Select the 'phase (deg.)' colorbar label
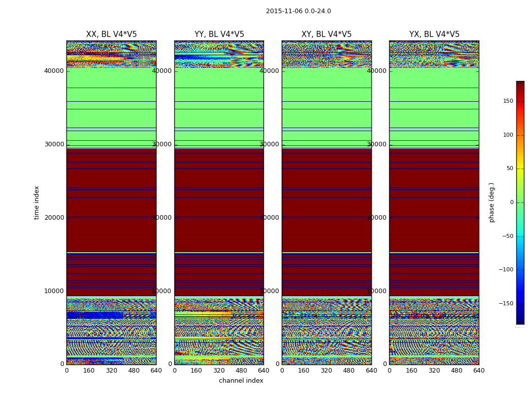Viewport: 532px width, 405px height. pyautogui.click(x=491, y=202)
